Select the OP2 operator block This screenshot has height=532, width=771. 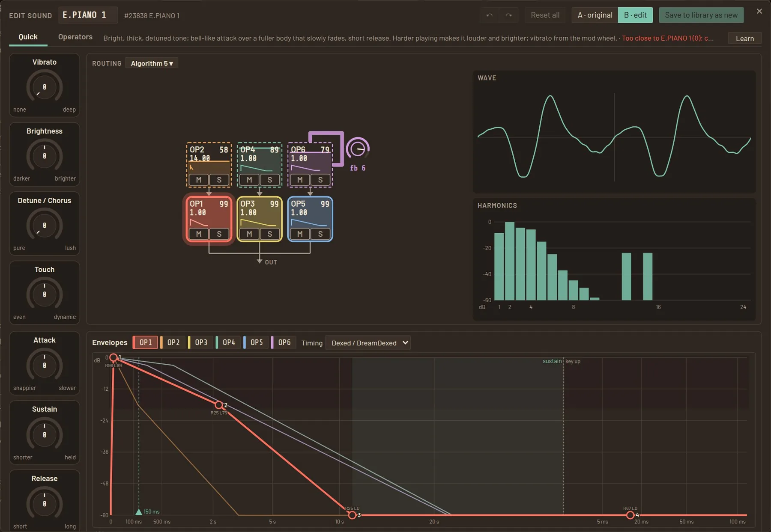click(209, 165)
